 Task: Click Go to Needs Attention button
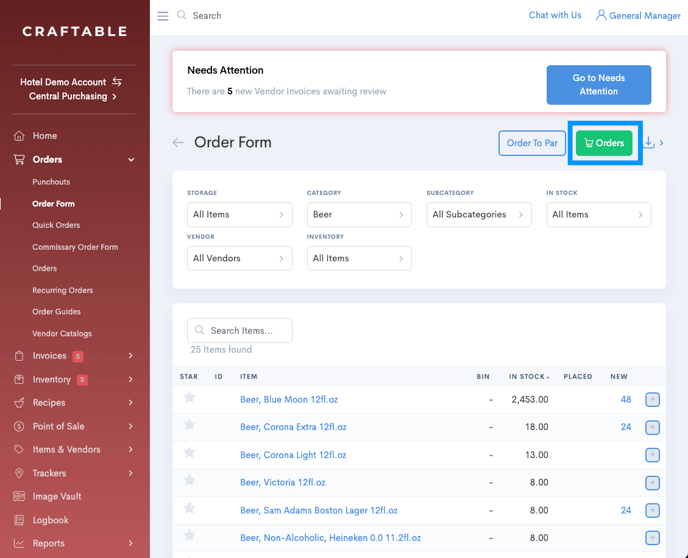598,85
